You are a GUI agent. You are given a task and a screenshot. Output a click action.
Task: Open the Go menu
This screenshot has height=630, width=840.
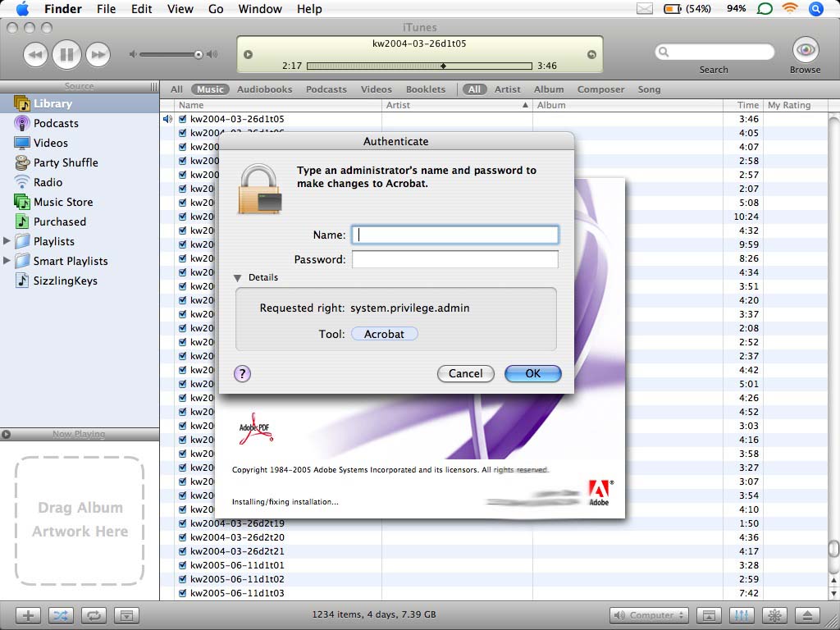(216, 8)
